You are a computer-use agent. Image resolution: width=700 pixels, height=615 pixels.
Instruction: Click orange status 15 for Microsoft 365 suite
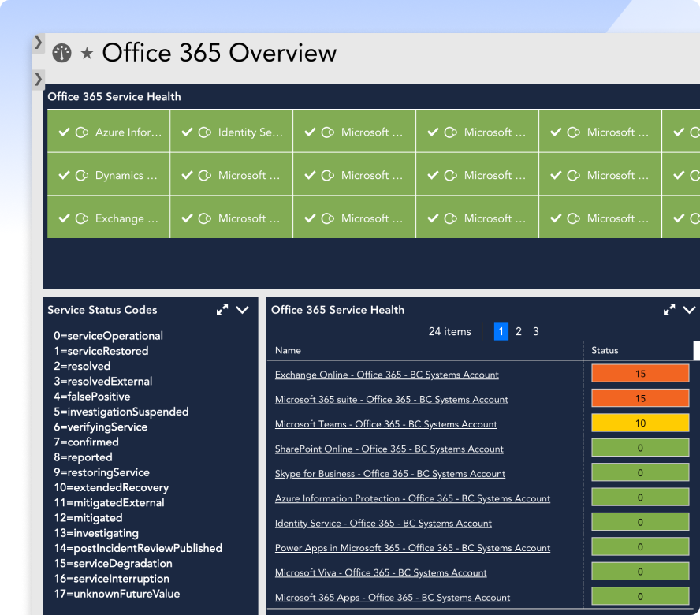[x=640, y=398]
